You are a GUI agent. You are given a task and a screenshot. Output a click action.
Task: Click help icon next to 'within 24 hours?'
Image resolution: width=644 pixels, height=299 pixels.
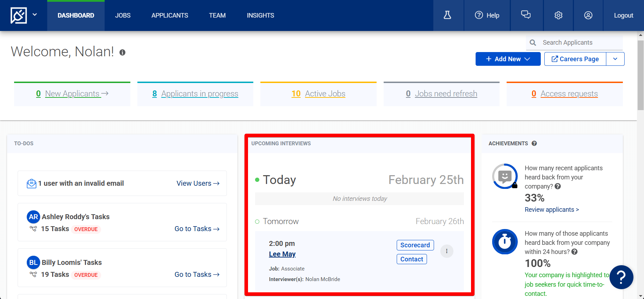click(574, 252)
